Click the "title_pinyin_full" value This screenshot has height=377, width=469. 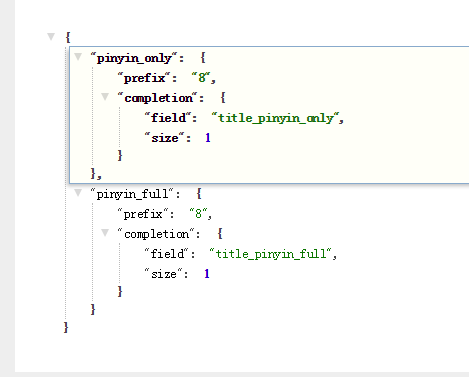[271, 254]
